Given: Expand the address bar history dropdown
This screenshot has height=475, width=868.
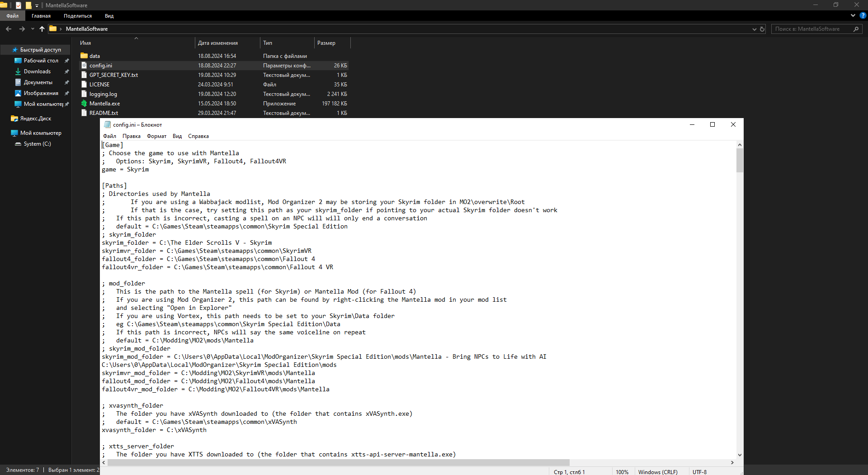Looking at the screenshot, I should click(754, 29).
